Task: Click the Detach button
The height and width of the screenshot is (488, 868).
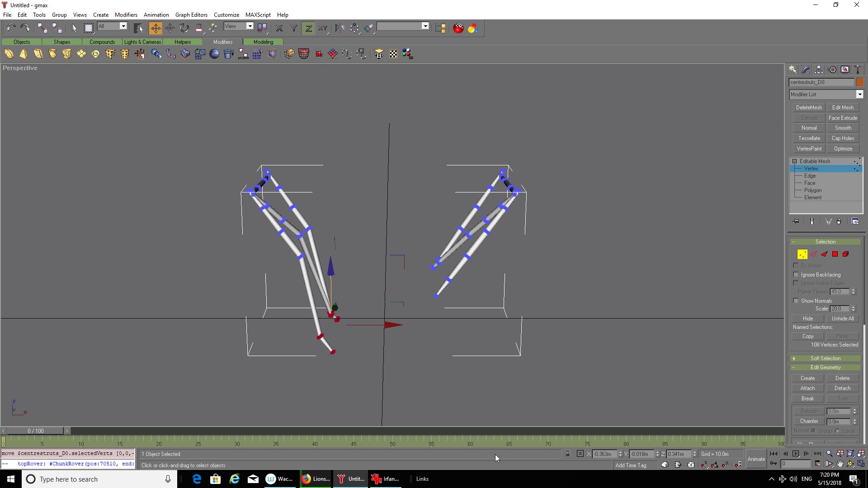Action: tap(842, 388)
